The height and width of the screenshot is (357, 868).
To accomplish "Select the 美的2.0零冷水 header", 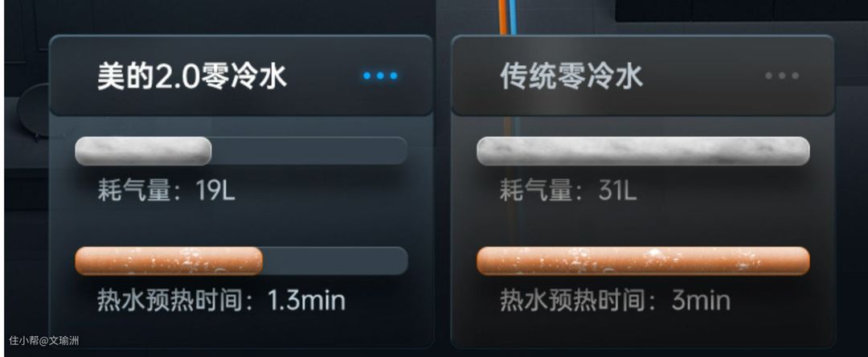I will pos(241,76).
